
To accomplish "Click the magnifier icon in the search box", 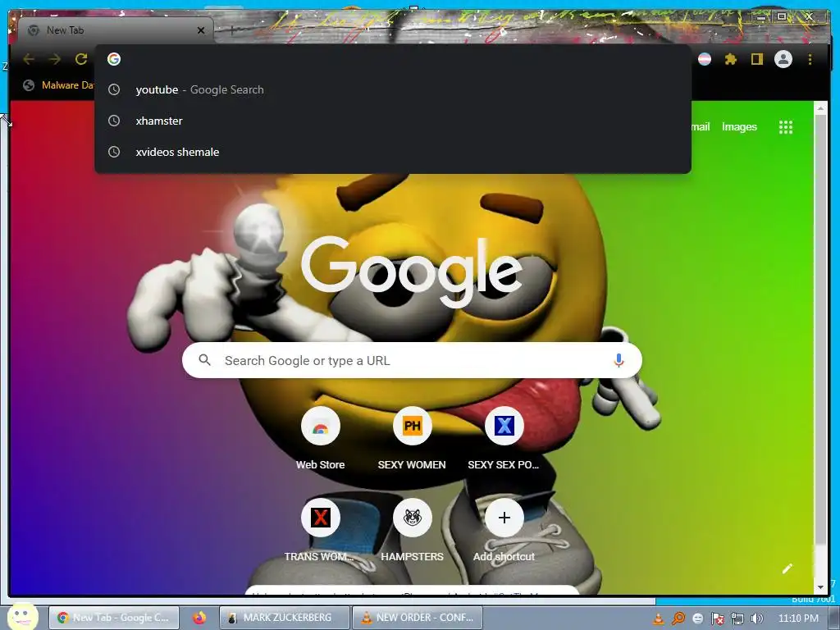I will click(204, 360).
